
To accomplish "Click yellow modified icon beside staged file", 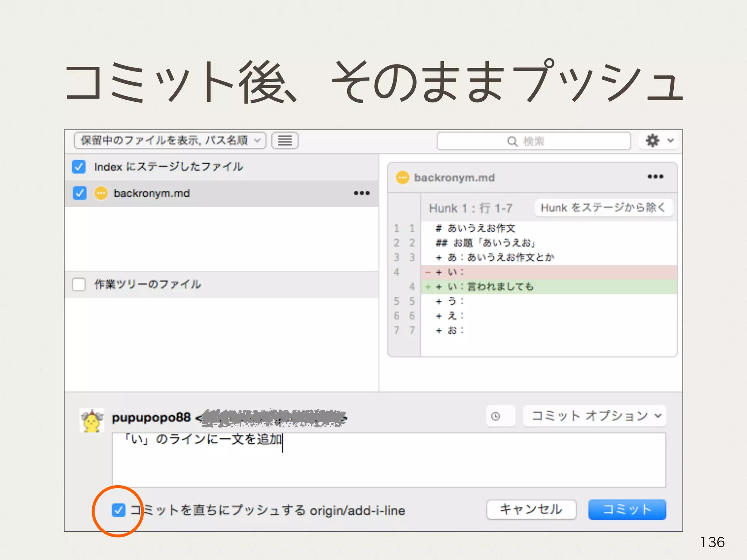I will point(101,193).
